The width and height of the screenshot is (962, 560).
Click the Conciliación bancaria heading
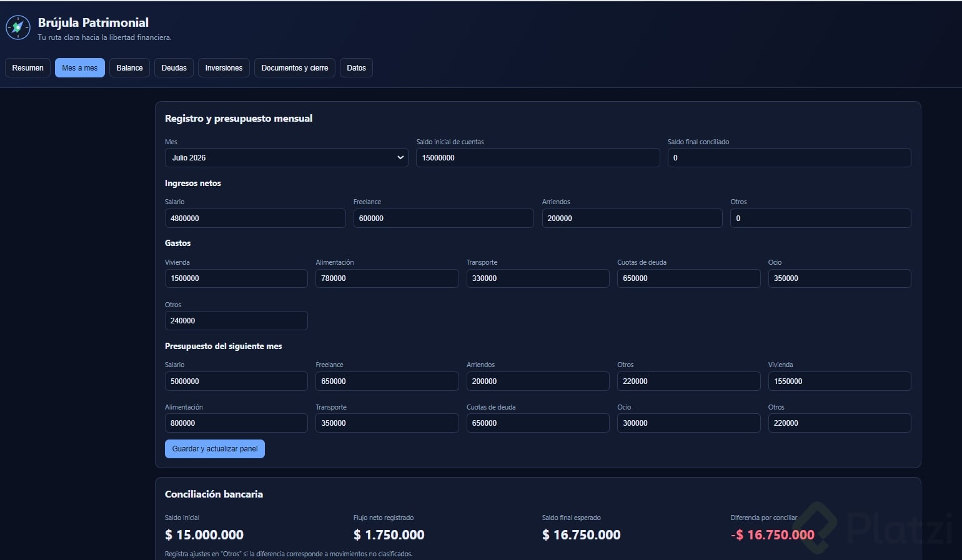pyautogui.click(x=214, y=494)
